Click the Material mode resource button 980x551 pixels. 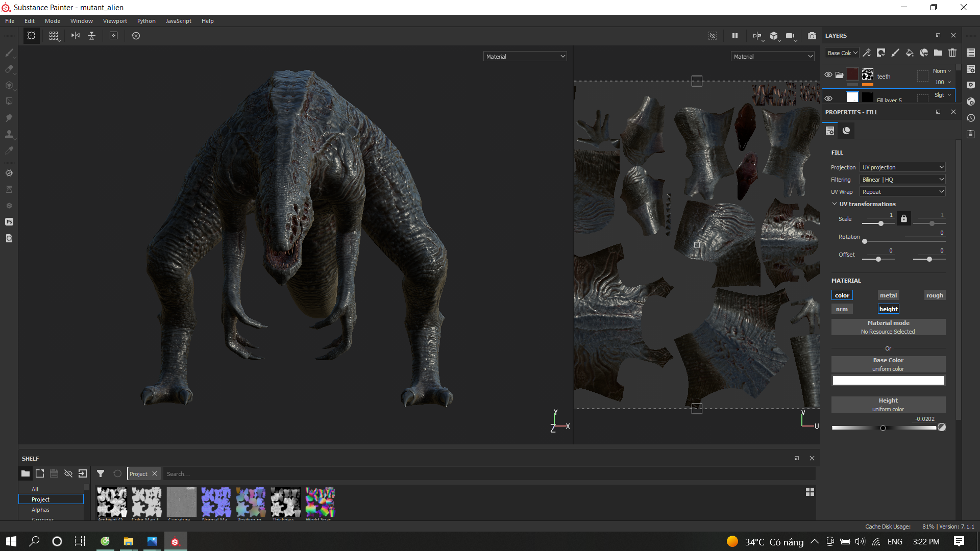tap(888, 327)
